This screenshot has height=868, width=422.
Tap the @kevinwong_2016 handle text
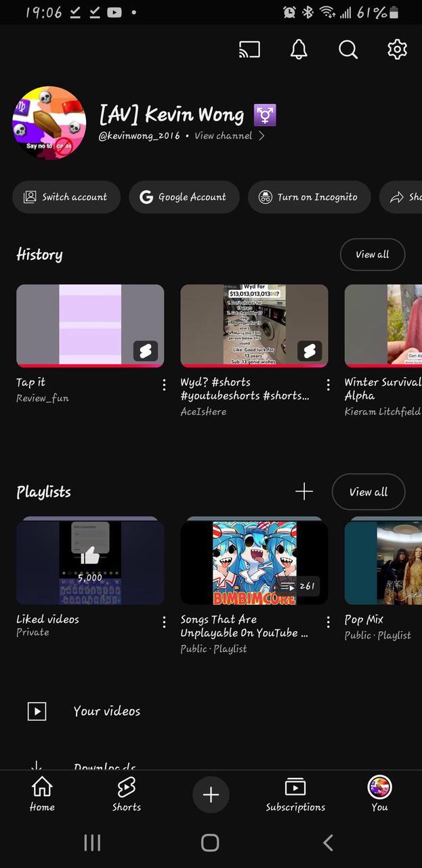[x=140, y=135]
